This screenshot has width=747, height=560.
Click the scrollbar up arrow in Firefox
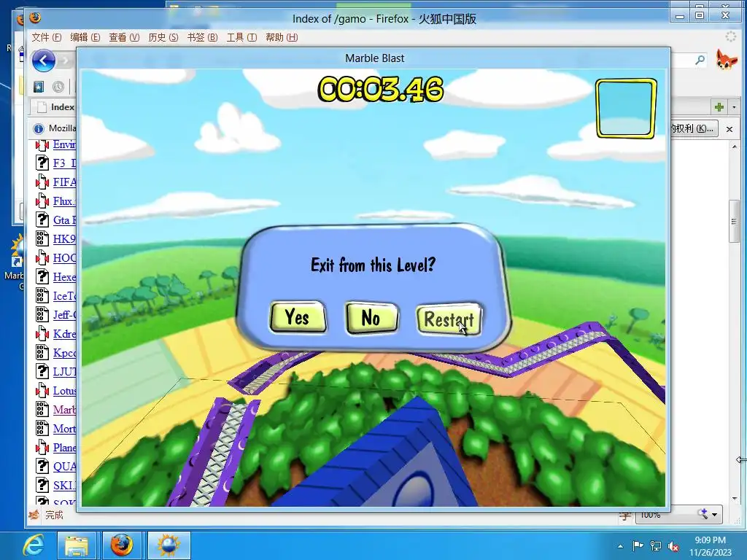[734, 147]
